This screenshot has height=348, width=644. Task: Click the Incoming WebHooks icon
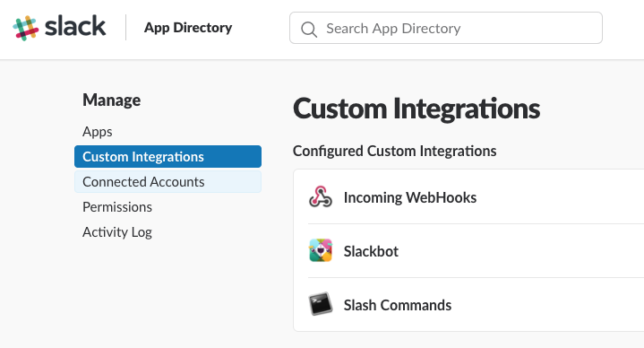(321, 197)
